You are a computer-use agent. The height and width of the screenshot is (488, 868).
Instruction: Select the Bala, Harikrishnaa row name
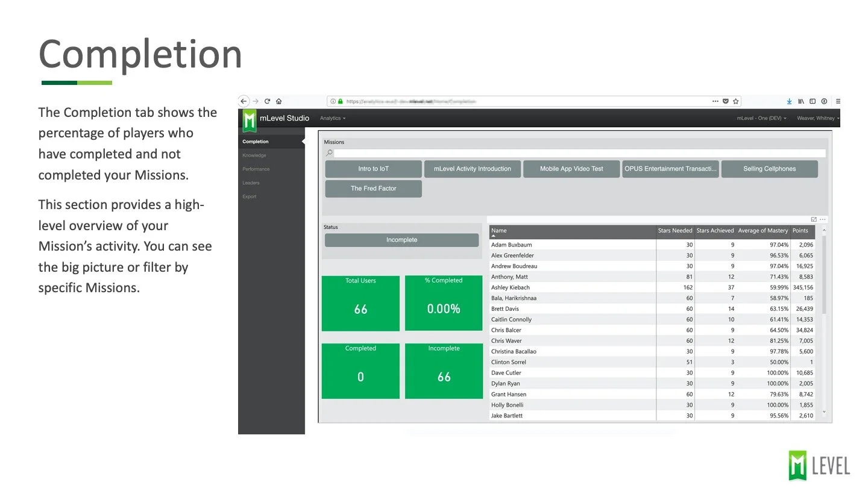pos(514,298)
